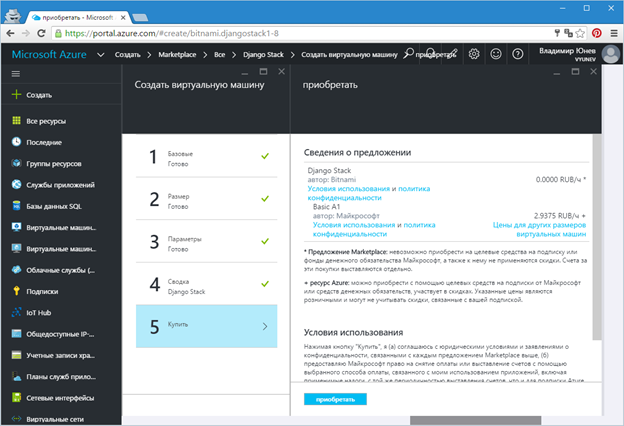Open Базы данных SQL icon

pos(16,206)
